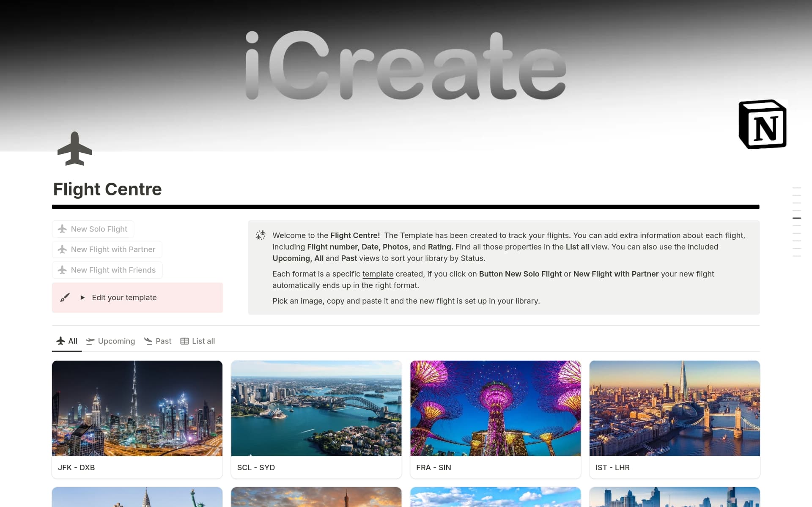Click the paint roller icon beside Edit your template
Screen dimensions: 812x507
click(64, 297)
